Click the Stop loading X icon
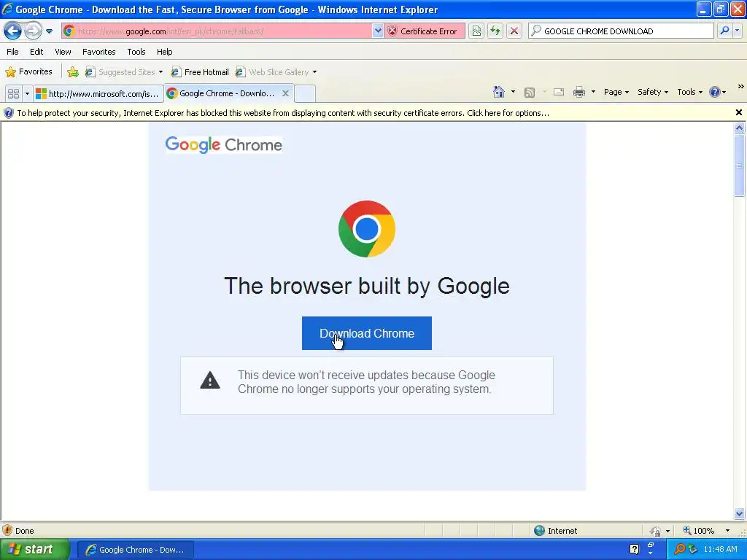 514,31
